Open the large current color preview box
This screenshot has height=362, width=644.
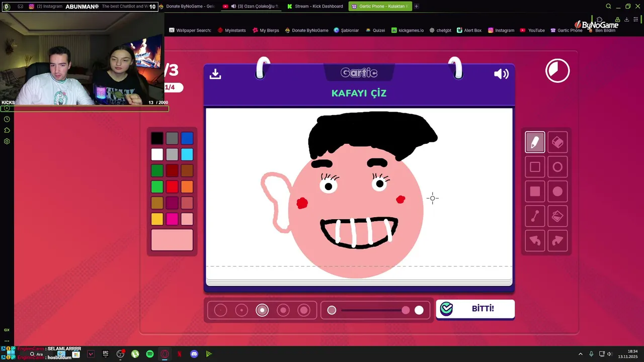[x=172, y=240]
